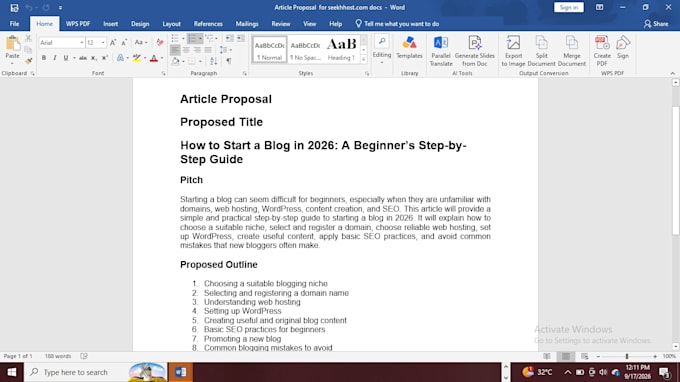Click the Share button
The width and height of the screenshot is (680, 382).
656,24
